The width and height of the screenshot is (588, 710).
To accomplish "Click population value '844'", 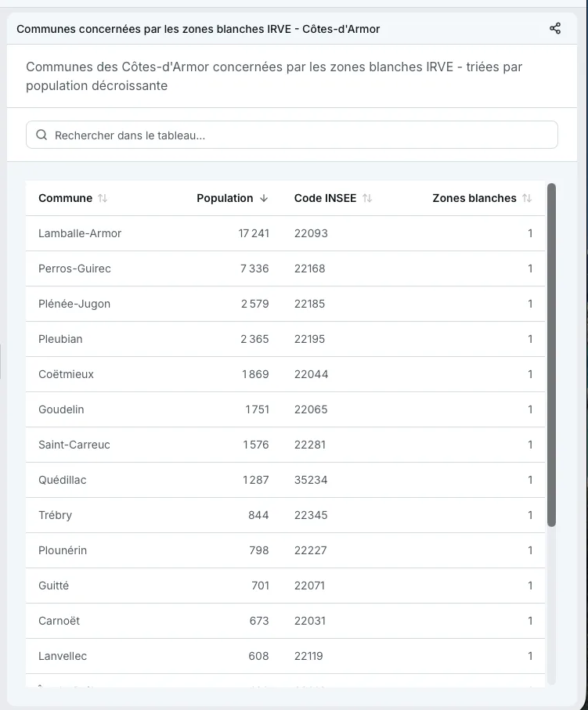I will 258,515.
